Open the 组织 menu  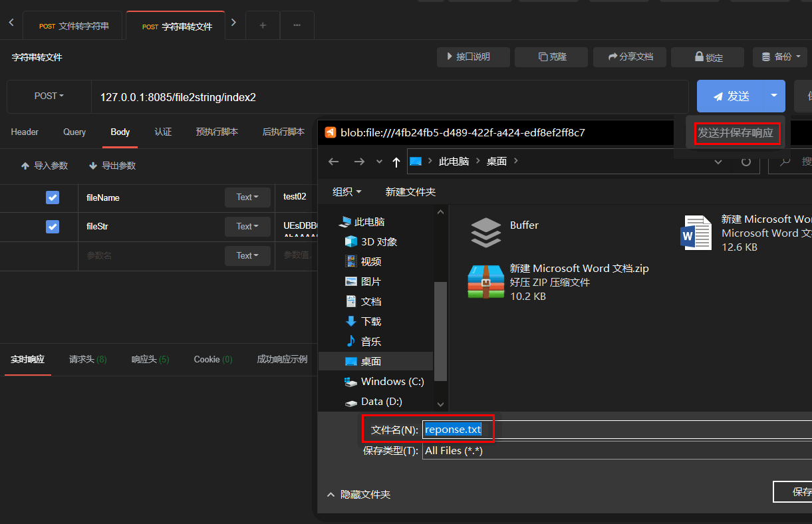[x=347, y=192]
